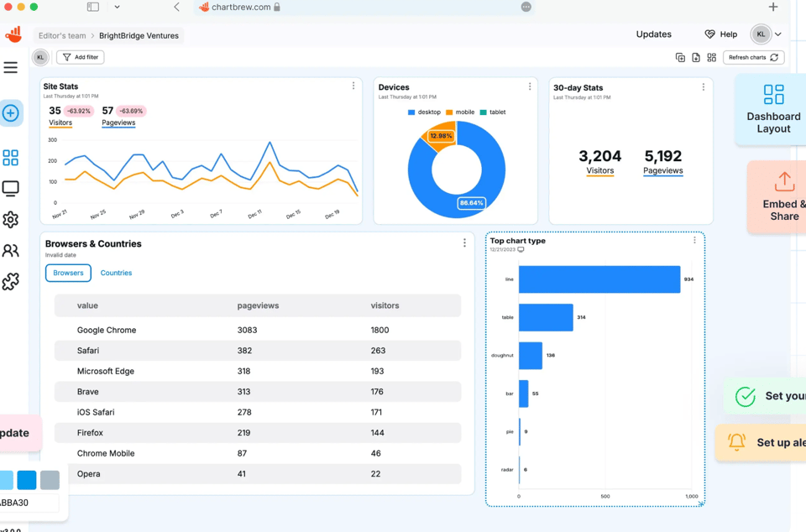This screenshot has height=532, width=806.
Task: Click the dashboard layout grid icon in toolbar
Action: coord(711,58)
